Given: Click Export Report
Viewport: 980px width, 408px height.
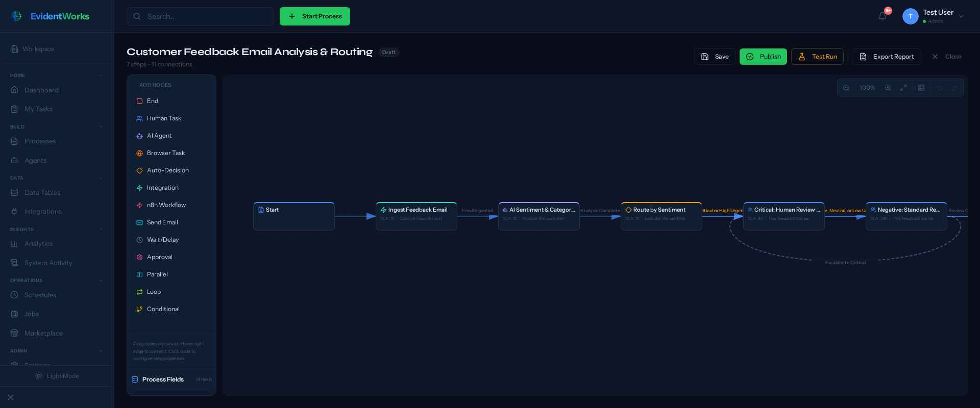Looking at the screenshot, I should click(x=887, y=57).
